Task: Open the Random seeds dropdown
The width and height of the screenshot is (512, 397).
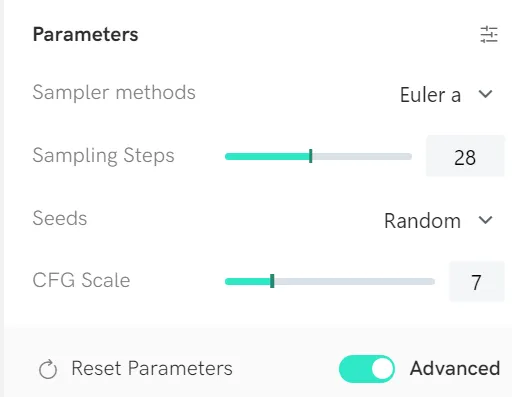Action: coord(438,221)
